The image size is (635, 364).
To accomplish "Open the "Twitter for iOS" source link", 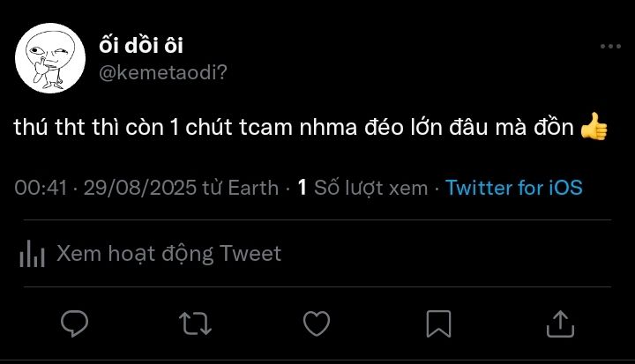I will [513, 188].
